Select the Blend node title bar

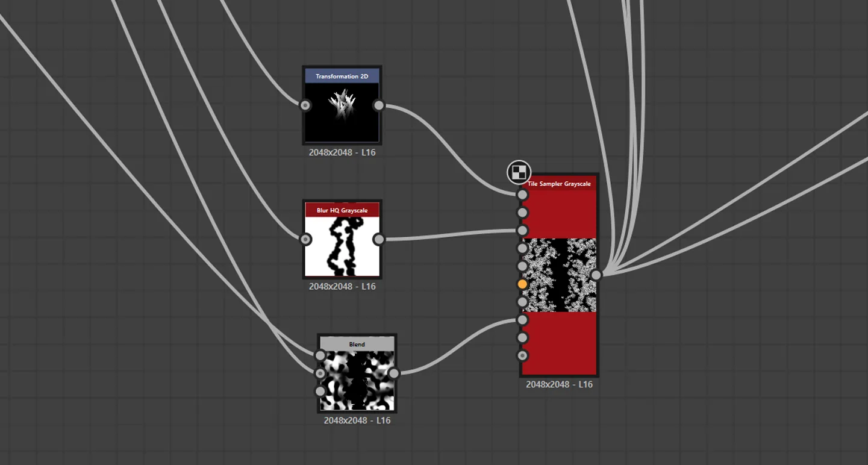[x=357, y=344]
